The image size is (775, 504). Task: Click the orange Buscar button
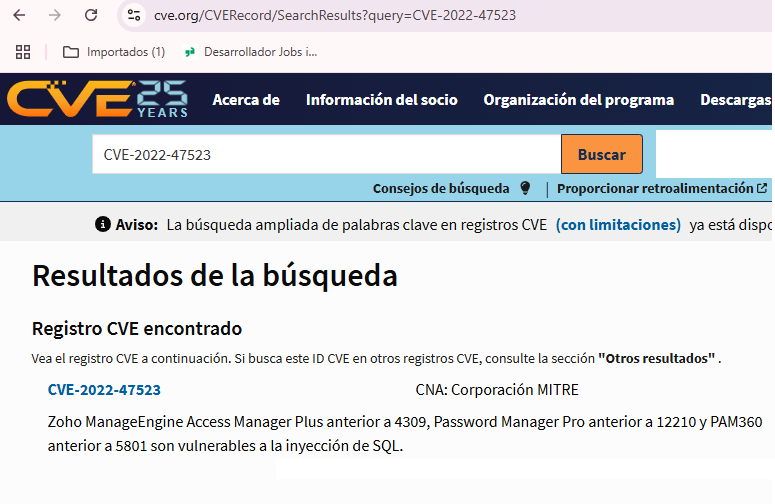pos(602,154)
